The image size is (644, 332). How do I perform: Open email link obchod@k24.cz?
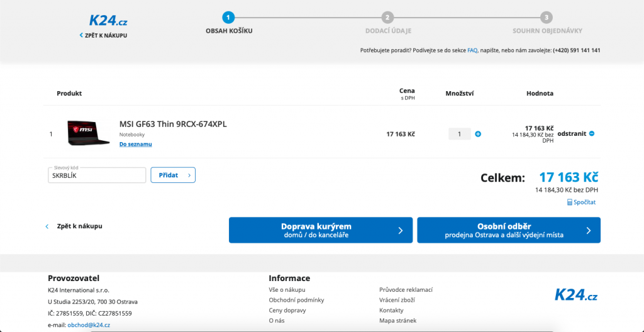(x=89, y=325)
